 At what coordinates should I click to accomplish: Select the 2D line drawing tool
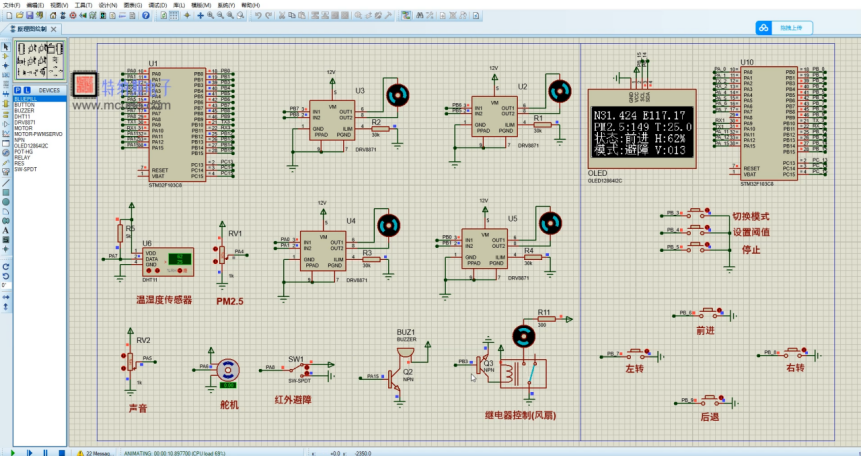(6, 183)
